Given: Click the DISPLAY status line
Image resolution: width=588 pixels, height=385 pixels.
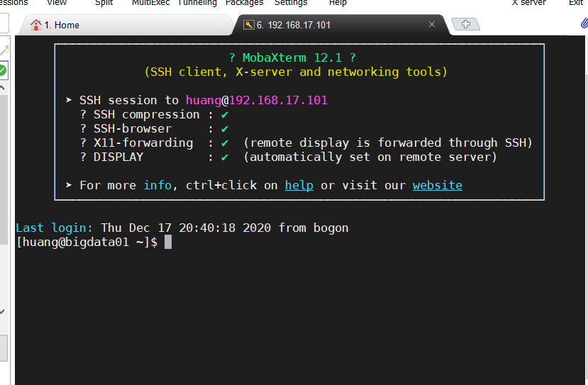Looking at the screenshot, I should (289, 157).
